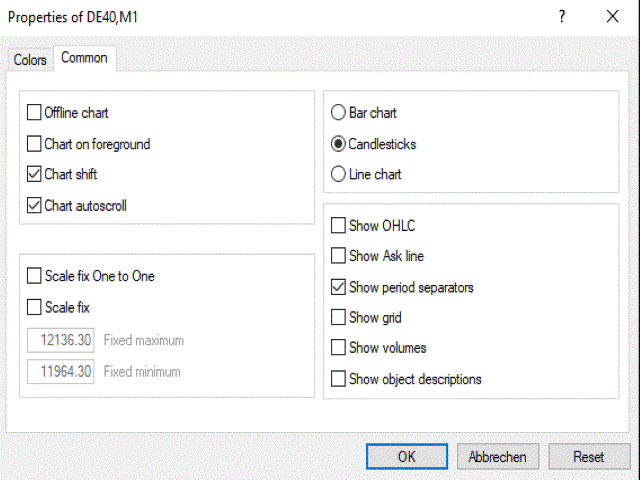Image resolution: width=640 pixels, height=480 pixels.
Task: Enable Show object descriptions
Action: [x=338, y=379]
